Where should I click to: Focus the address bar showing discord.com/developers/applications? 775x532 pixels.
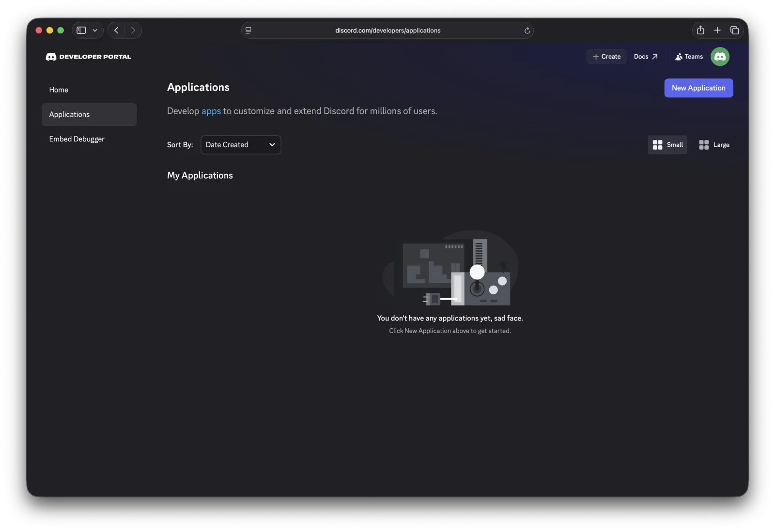coord(387,30)
